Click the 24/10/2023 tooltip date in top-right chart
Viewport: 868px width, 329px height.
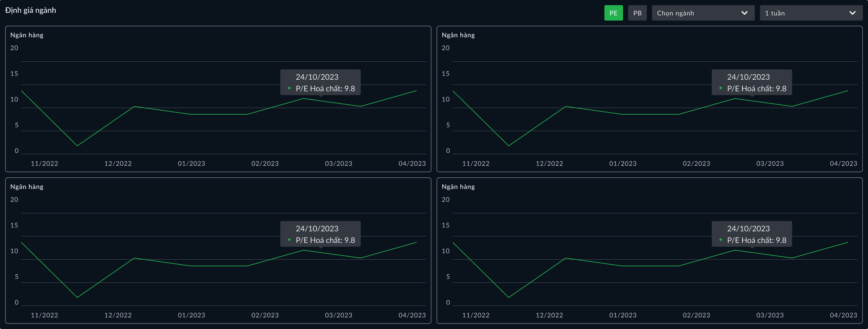click(748, 77)
